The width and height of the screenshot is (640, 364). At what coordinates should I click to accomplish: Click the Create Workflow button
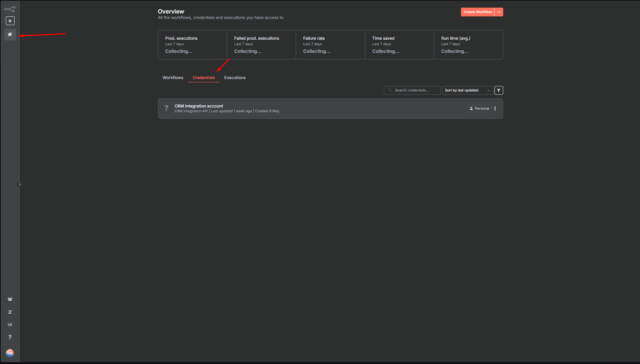pyautogui.click(x=477, y=12)
